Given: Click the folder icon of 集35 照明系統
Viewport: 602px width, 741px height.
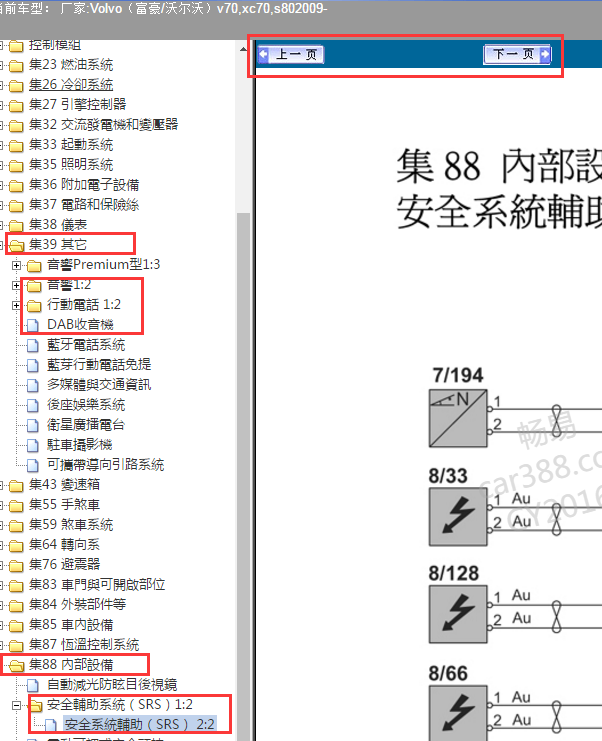Looking at the screenshot, I should [16, 165].
